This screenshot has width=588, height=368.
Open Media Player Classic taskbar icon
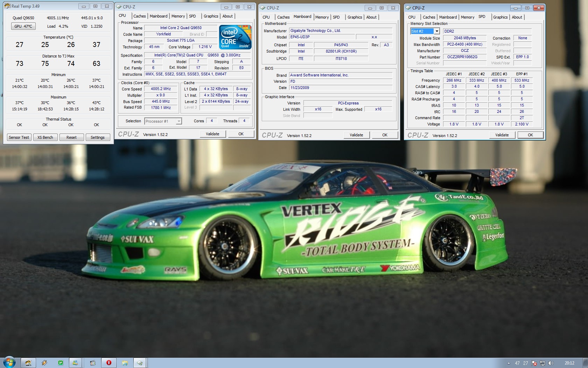(93, 363)
